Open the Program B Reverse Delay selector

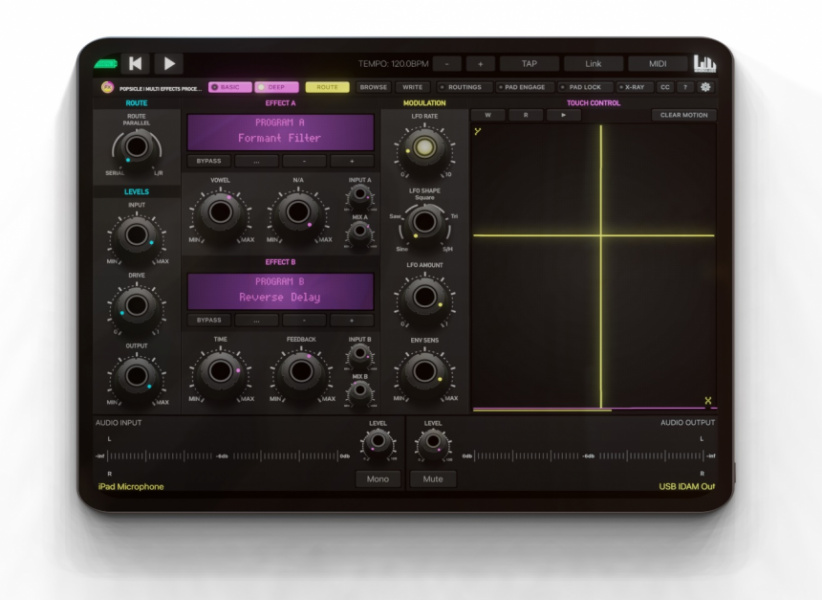click(x=280, y=290)
